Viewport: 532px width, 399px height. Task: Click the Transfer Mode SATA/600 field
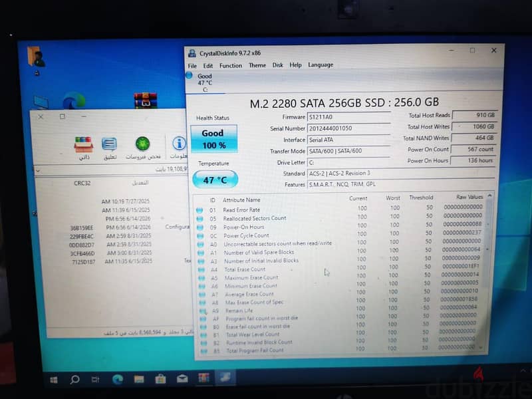348,151
